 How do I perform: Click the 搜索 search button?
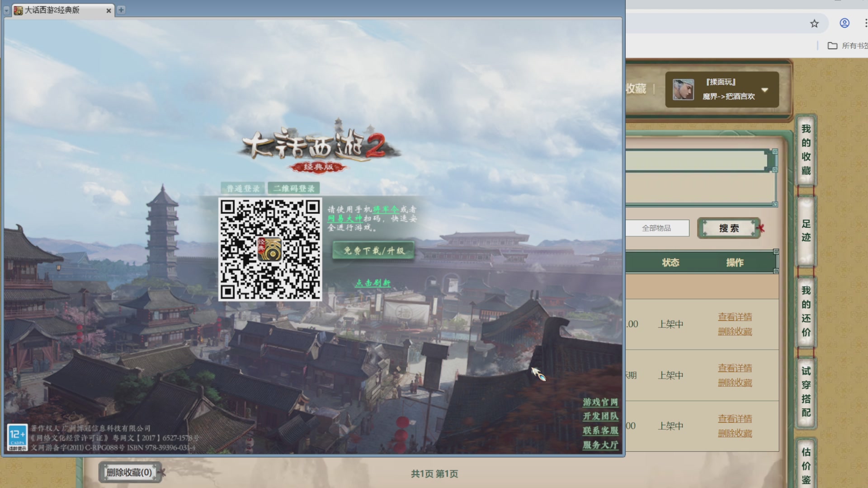[x=729, y=228]
